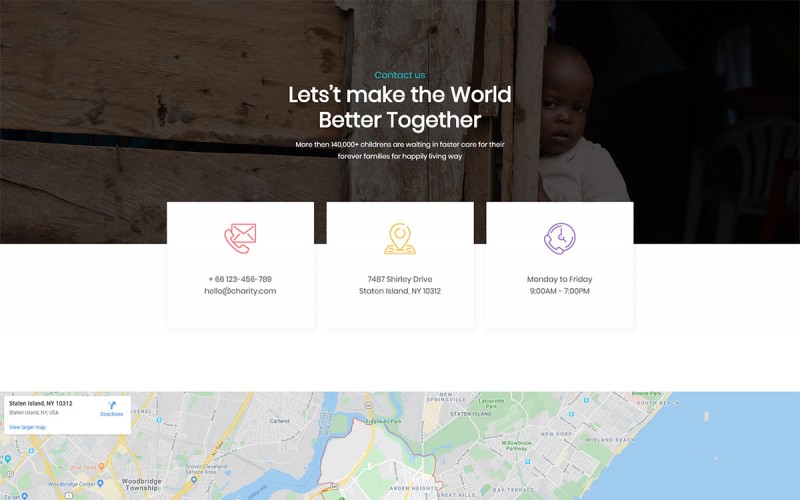Click the Staten Island, NY 10312 map title

(x=41, y=403)
